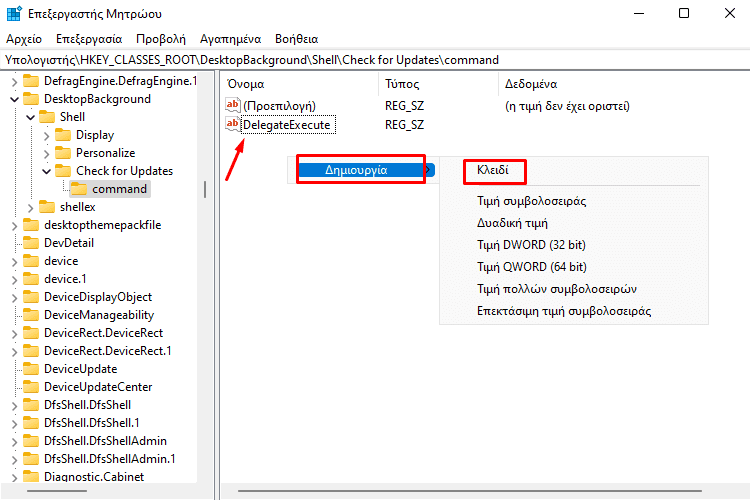Image resolution: width=750 pixels, height=500 pixels.
Task: Click the DevDetail folder icon
Action: point(31,243)
